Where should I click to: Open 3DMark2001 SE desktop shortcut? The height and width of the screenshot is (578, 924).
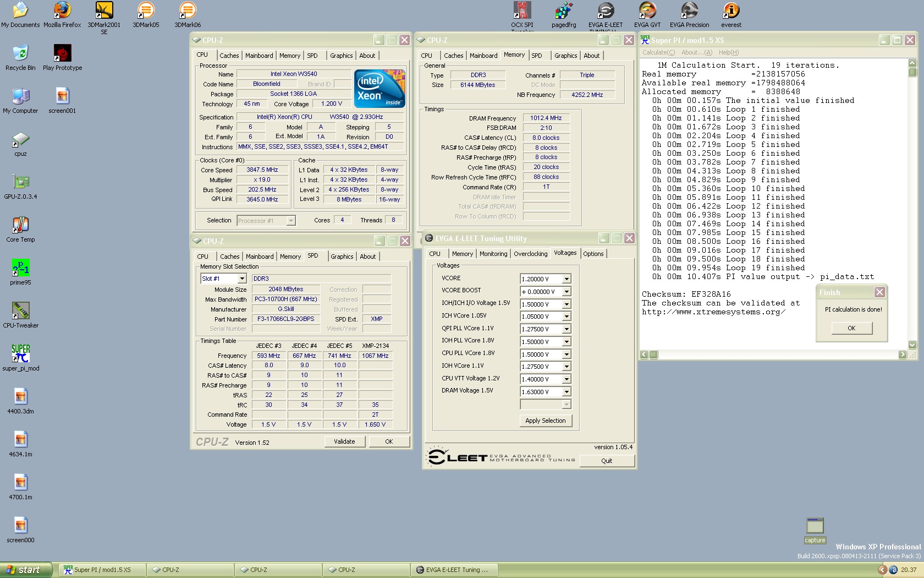(104, 18)
